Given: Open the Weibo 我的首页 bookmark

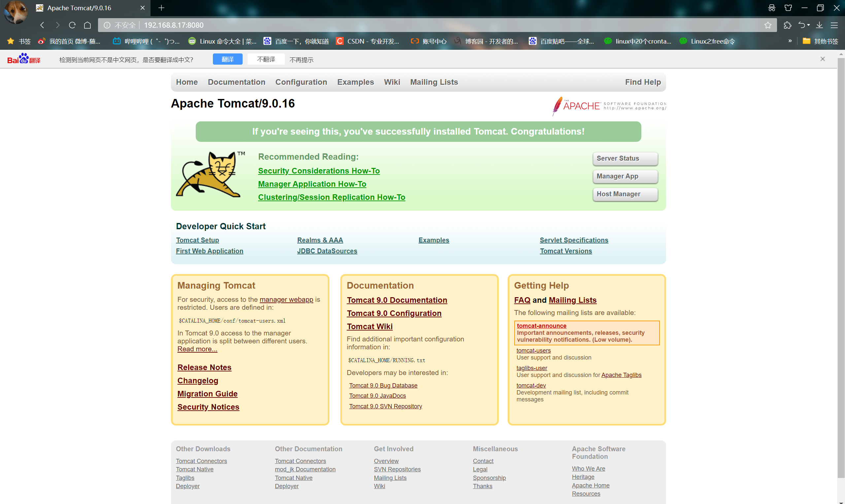Looking at the screenshot, I should point(69,42).
